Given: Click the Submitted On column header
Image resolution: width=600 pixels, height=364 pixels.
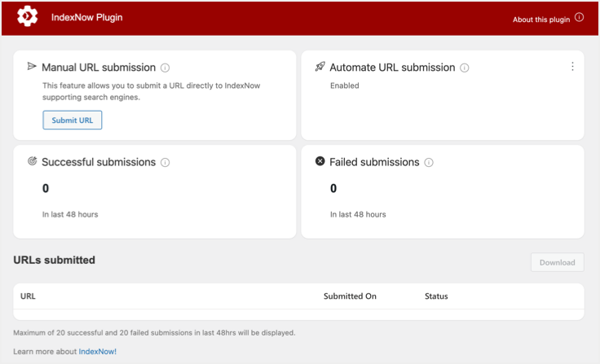Looking at the screenshot, I should coord(350,296).
